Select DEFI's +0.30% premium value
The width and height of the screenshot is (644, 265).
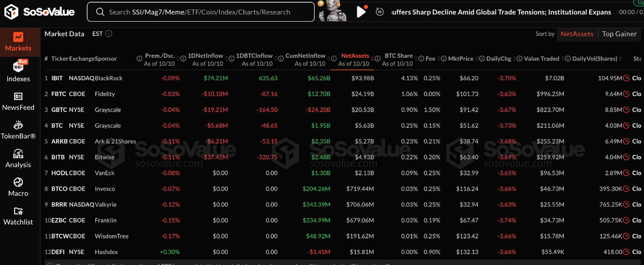coord(170,252)
